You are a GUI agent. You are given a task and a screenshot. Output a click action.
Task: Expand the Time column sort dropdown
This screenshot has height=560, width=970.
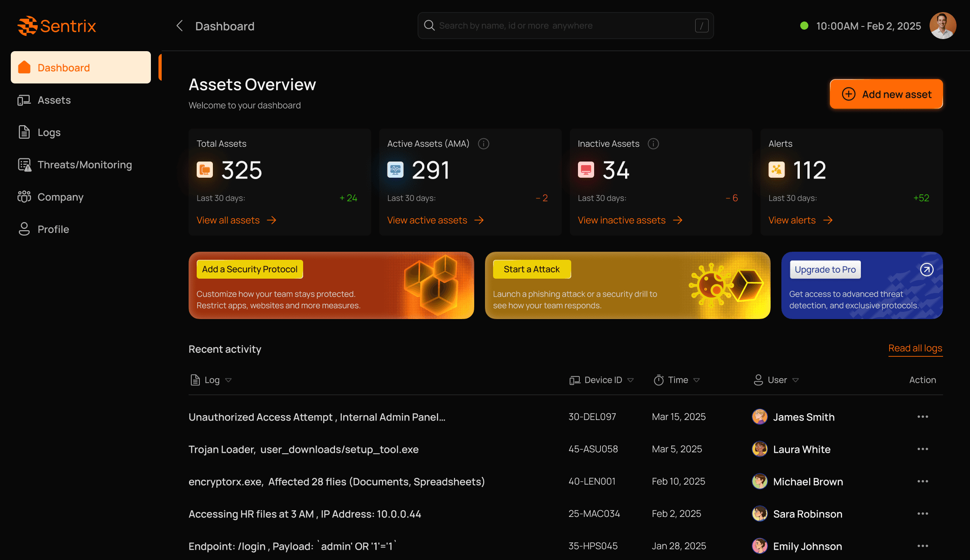pos(697,380)
